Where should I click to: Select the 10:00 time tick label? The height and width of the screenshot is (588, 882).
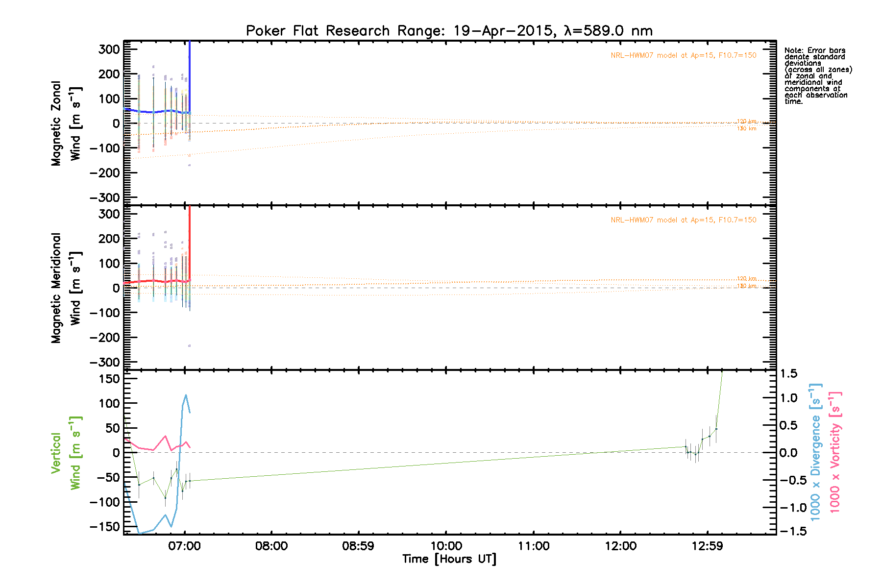[446, 546]
